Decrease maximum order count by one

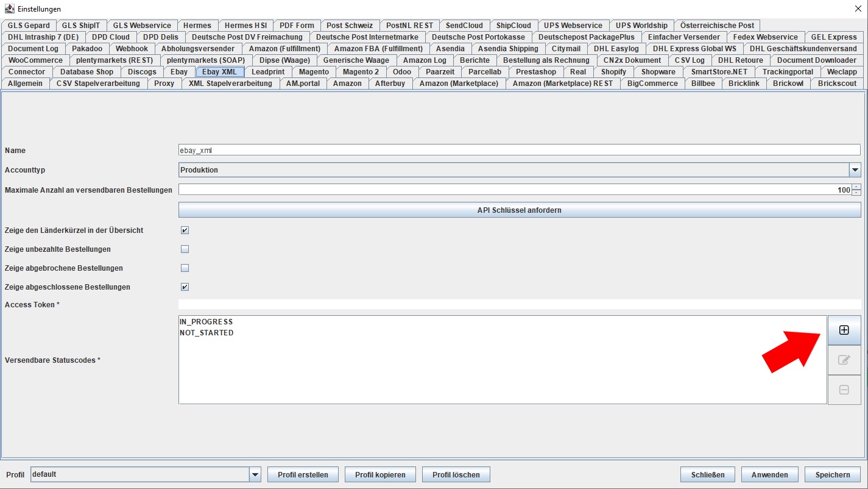(x=856, y=193)
